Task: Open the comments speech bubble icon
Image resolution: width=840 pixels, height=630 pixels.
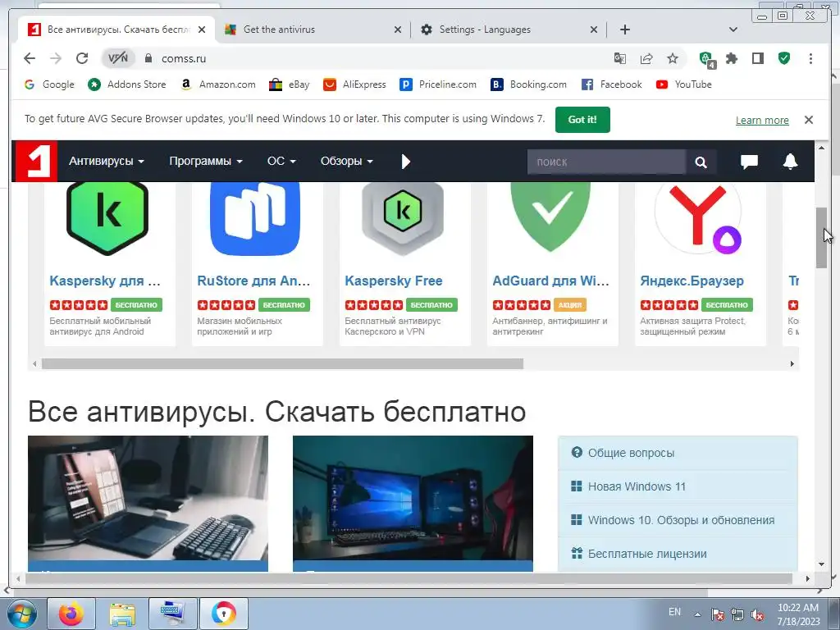Action: [749, 162]
